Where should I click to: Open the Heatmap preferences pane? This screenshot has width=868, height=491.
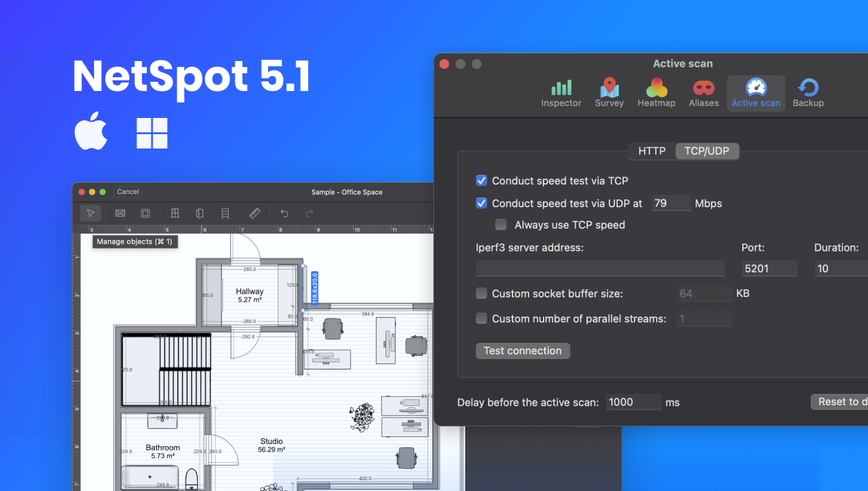pos(656,93)
